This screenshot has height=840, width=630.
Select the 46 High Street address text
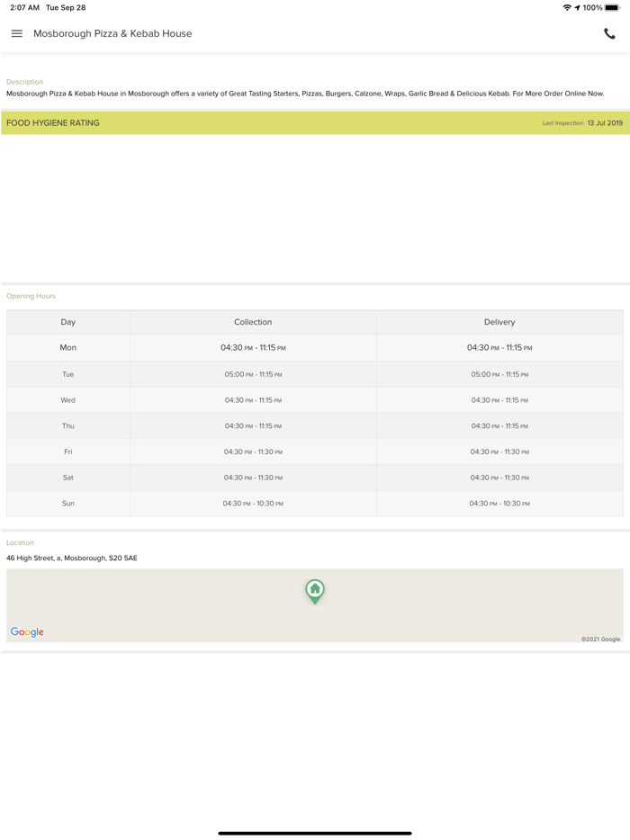coord(72,558)
